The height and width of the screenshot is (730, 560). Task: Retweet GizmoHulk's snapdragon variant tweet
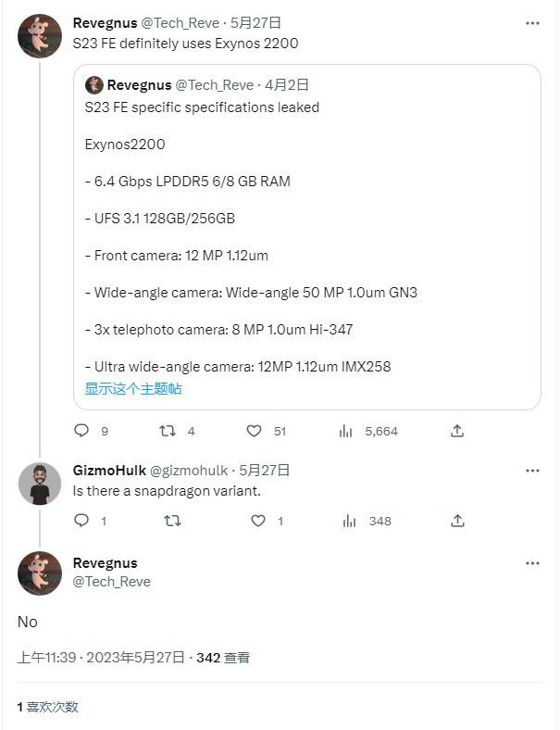pyautogui.click(x=172, y=521)
